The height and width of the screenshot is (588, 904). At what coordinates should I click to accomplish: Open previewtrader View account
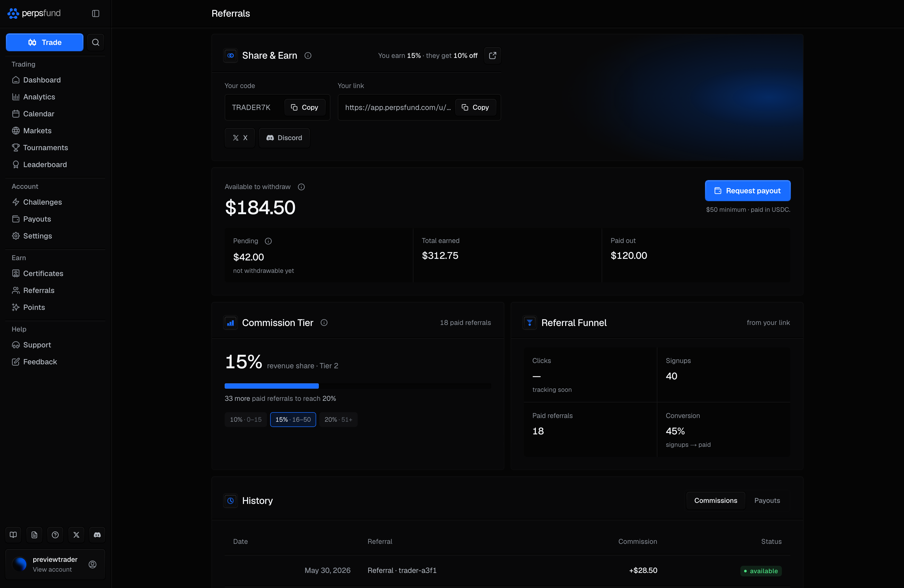pos(55,564)
